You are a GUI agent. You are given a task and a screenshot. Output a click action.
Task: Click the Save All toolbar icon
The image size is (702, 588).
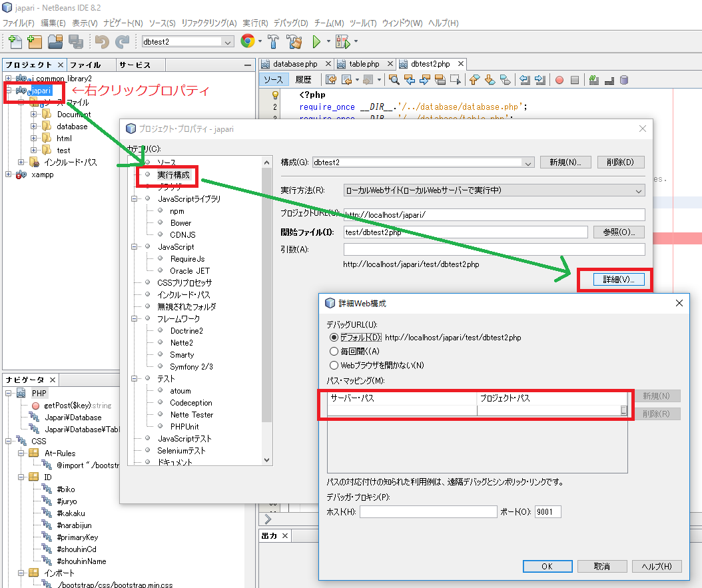tap(76, 41)
